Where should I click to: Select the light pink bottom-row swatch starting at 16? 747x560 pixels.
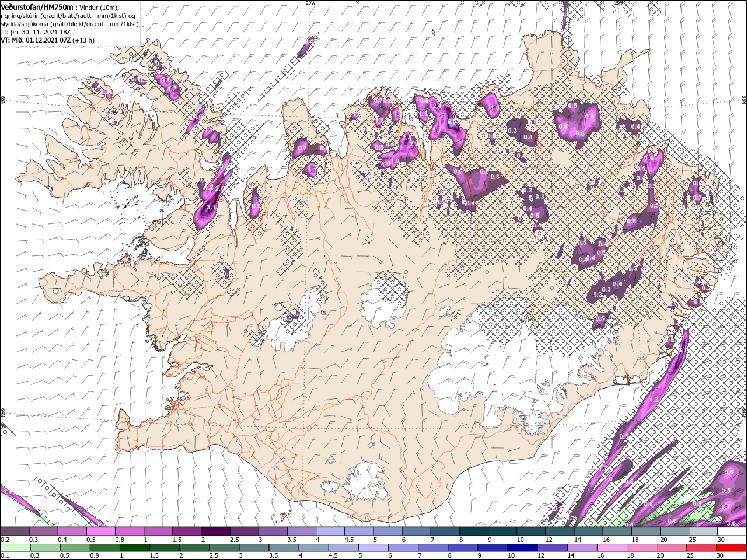(612, 548)
